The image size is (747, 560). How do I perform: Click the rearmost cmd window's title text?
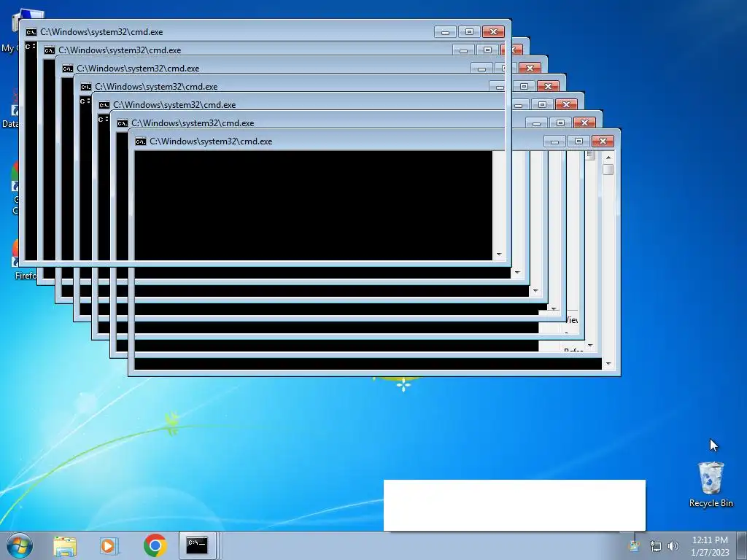pos(211,141)
